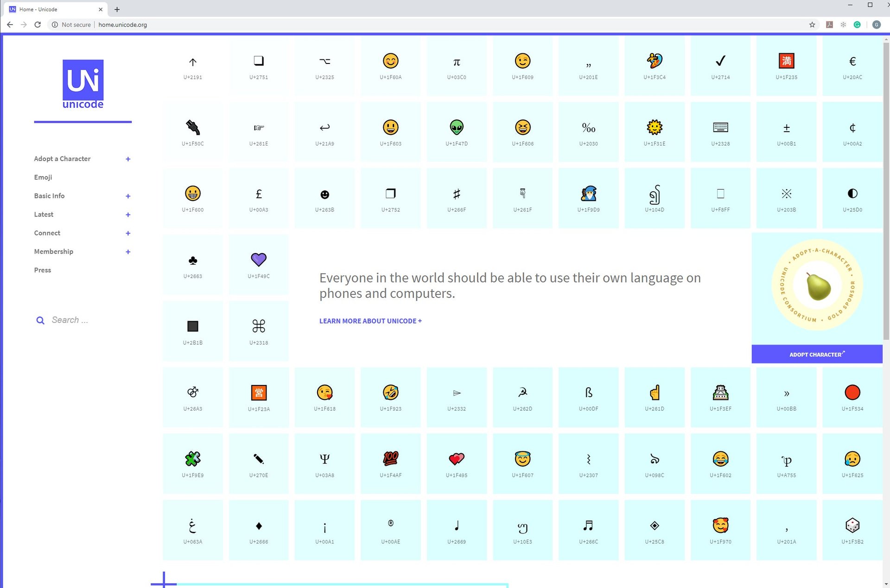This screenshot has width=890, height=588.
Task: Select the hammer and sickle U+262D tile
Action: coord(522,398)
